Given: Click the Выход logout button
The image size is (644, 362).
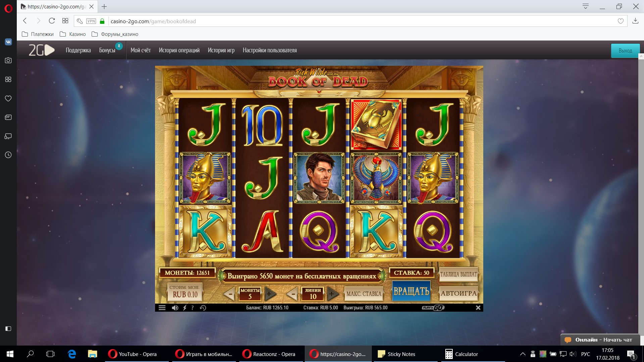Looking at the screenshot, I should point(625,51).
